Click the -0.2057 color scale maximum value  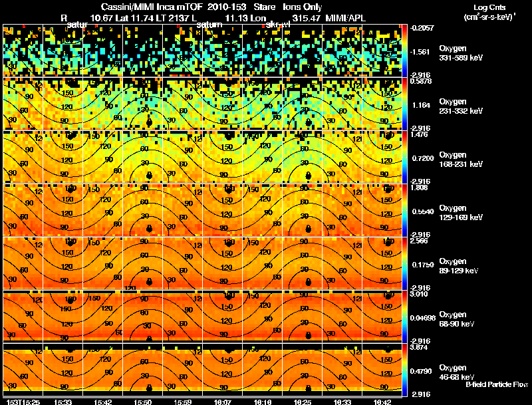pyautogui.click(x=422, y=28)
